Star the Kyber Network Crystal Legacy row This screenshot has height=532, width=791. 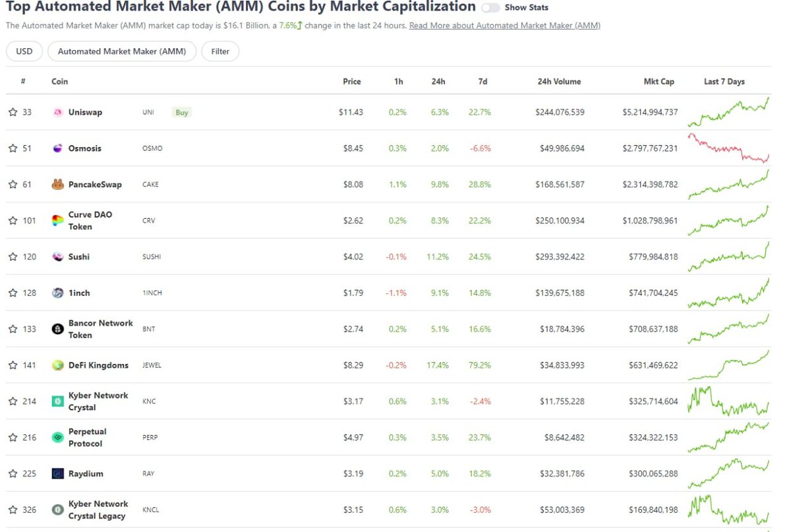coord(13,510)
